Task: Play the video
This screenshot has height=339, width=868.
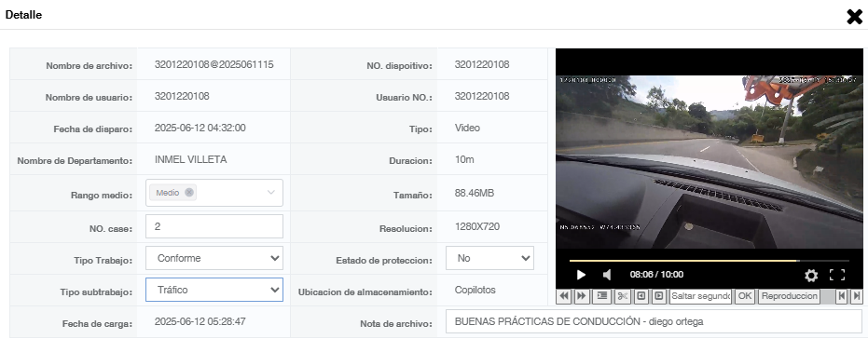Action: click(x=581, y=275)
